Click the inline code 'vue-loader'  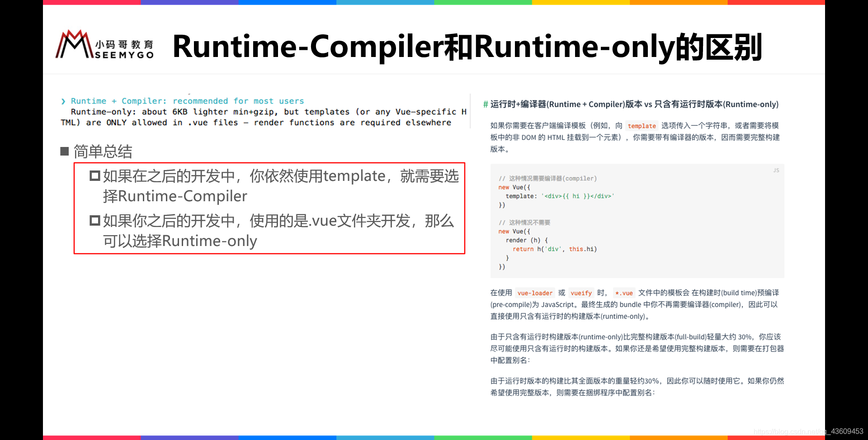point(535,293)
